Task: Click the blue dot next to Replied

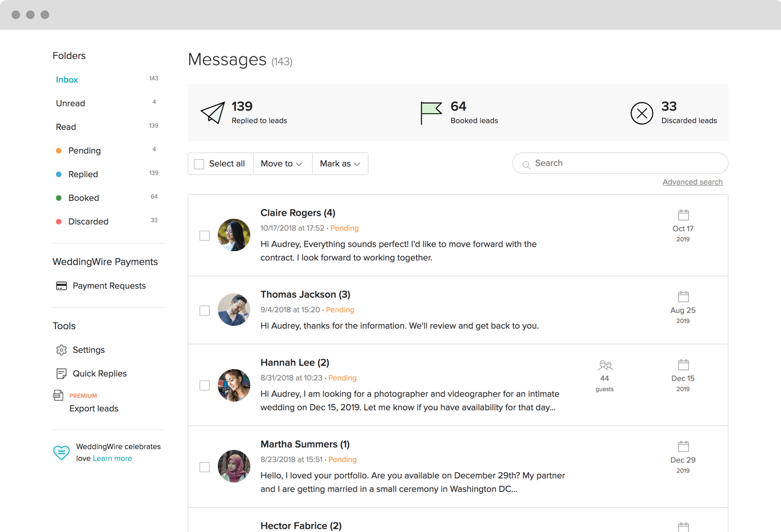Action: point(59,174)
